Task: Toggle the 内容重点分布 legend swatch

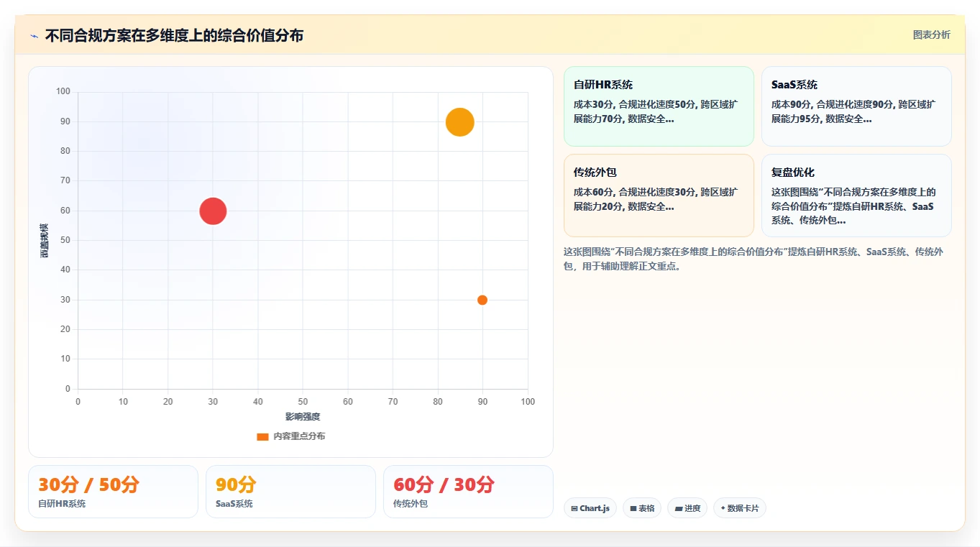Action: [x=262, y=436]
